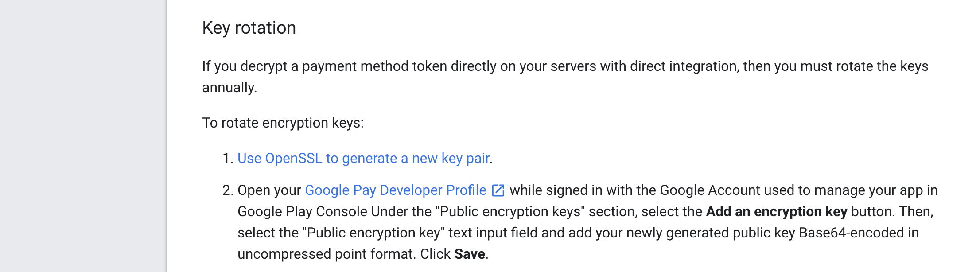
Task: Click the quoted "Public encryption key" input field text
Action: click(x=373, y=233)
